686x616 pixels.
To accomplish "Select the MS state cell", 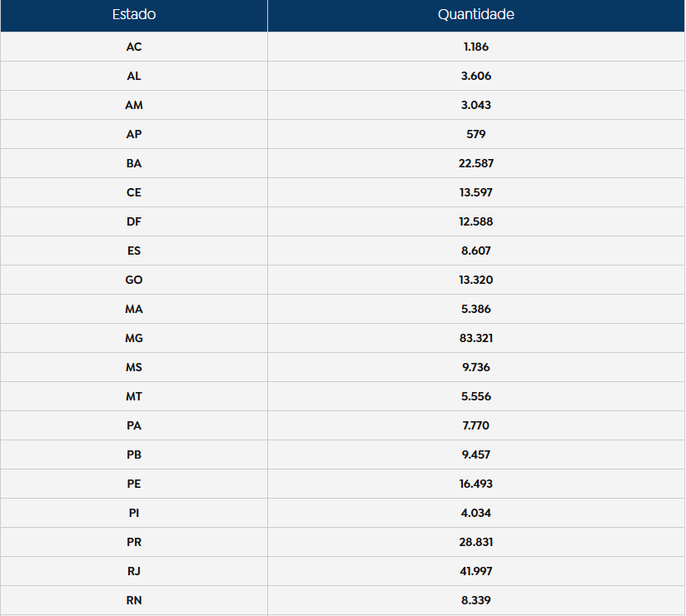I will click(134, 367).
